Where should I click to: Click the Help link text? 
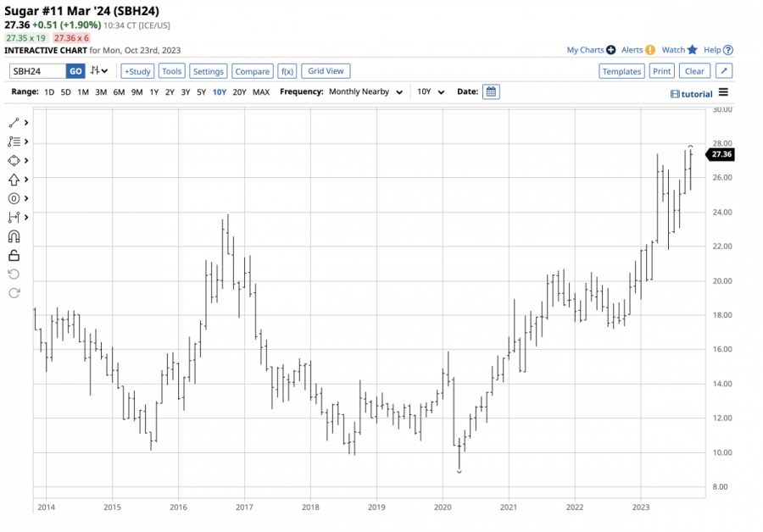click(x=712, y=50)
